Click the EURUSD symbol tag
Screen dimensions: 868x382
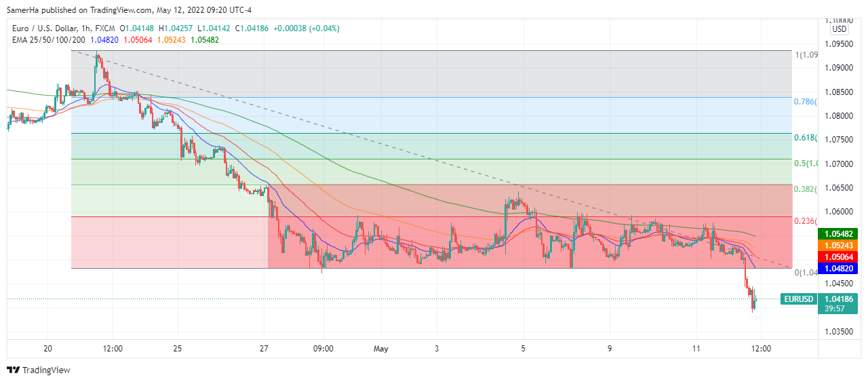tap(797, 299)
